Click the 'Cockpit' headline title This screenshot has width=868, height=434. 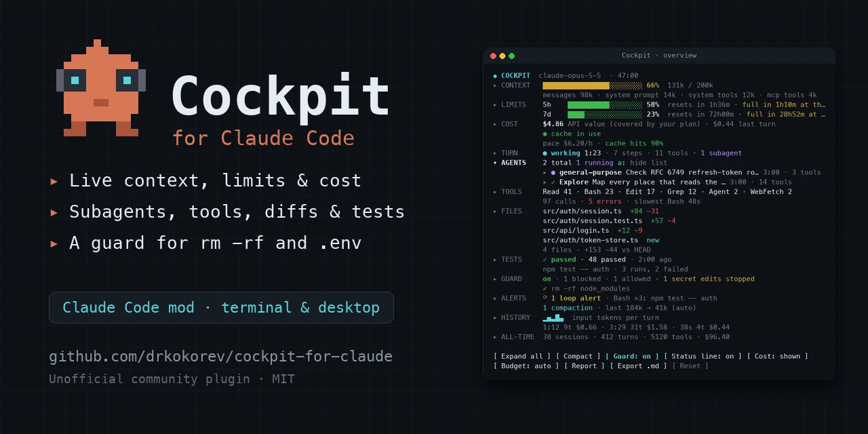(x=281, y=97)
